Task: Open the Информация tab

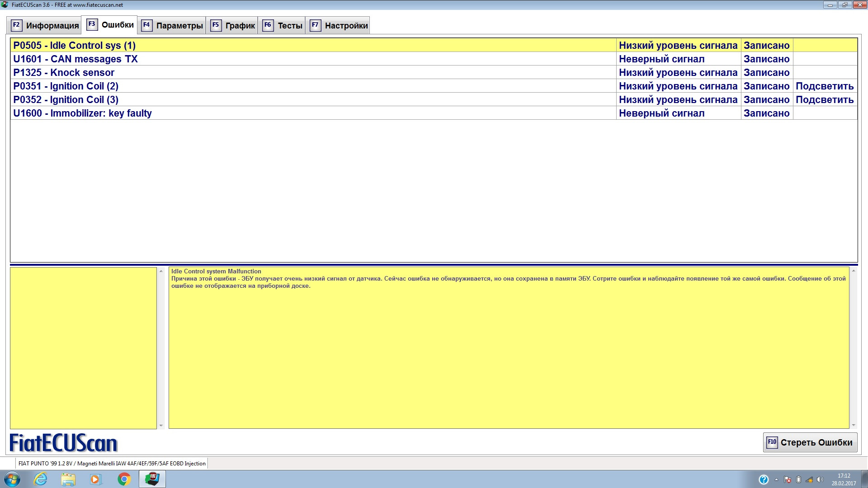Action: (x=45, y=25)
